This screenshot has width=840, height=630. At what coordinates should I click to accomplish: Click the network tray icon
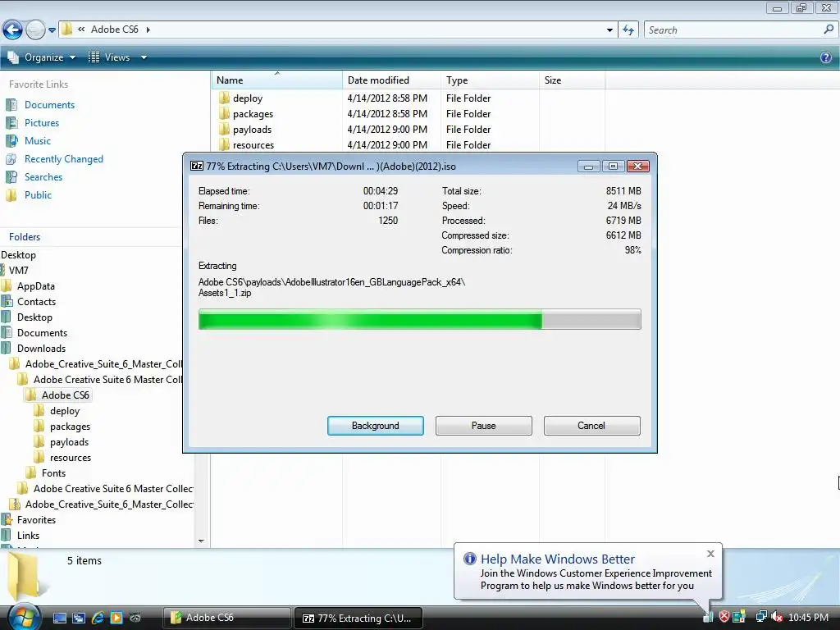pos(760,617)
